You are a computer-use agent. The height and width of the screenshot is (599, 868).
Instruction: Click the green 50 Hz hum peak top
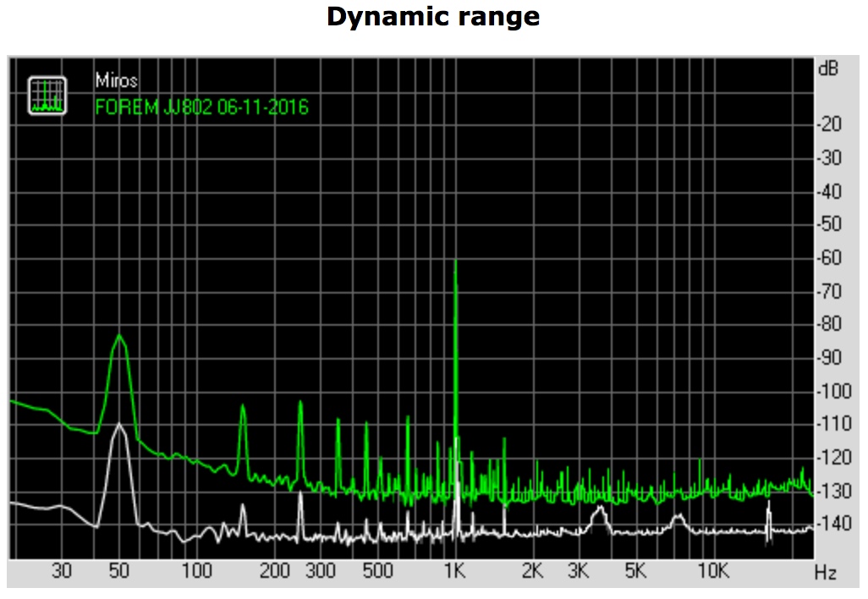pos(119,337)
